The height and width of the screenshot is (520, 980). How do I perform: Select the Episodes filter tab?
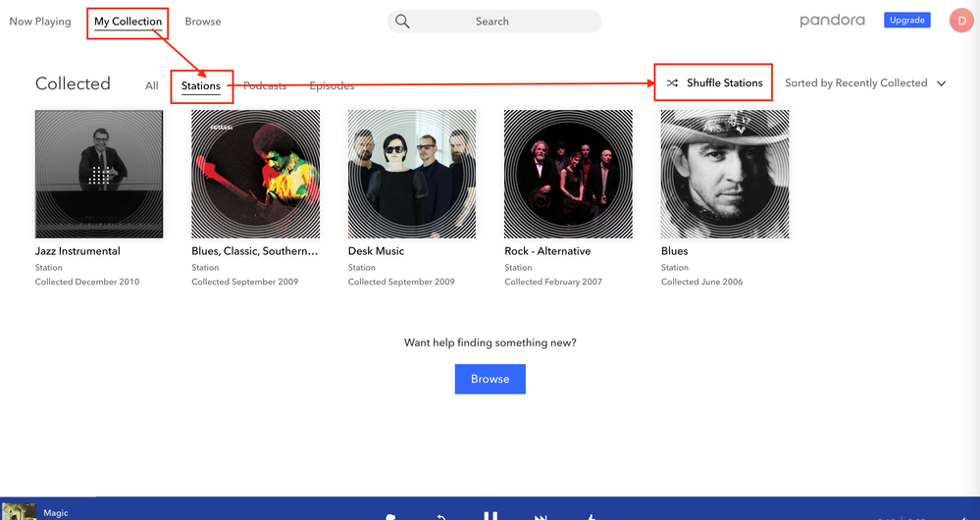332,86
